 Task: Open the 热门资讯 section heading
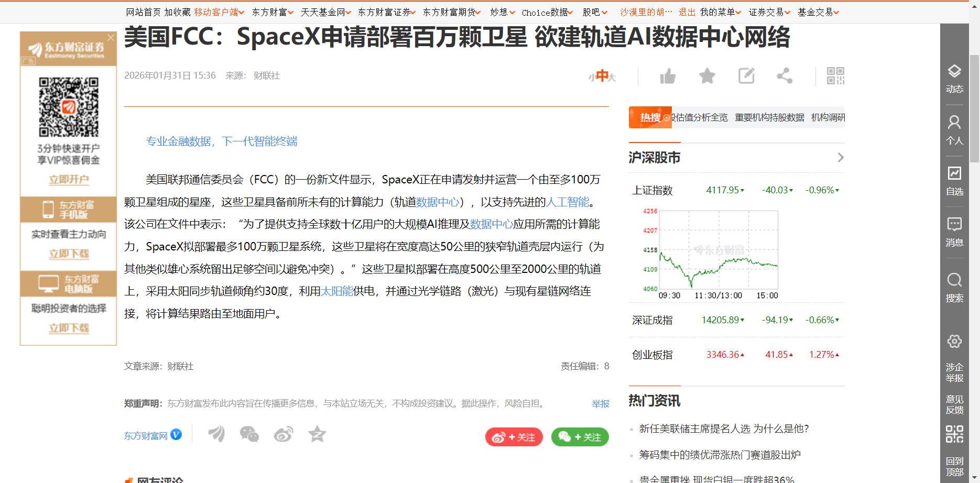click(x=655, y=401)
